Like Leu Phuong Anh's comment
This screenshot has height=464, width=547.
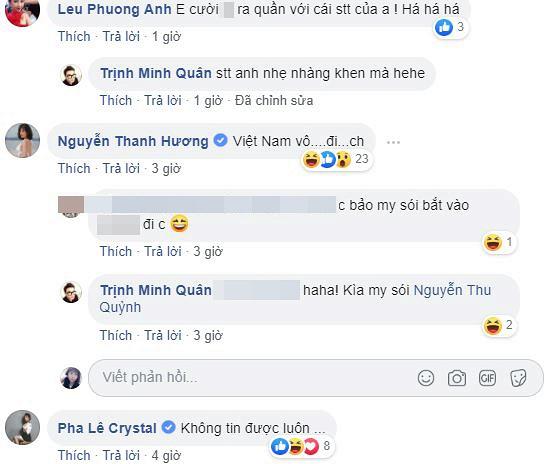pos(74,36)
